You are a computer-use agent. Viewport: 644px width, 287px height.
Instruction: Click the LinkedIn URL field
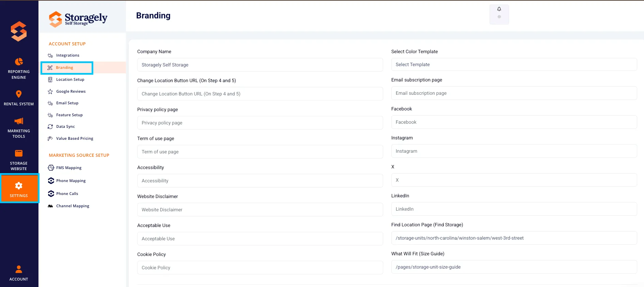pyautogui.click(x=514, y=209)
